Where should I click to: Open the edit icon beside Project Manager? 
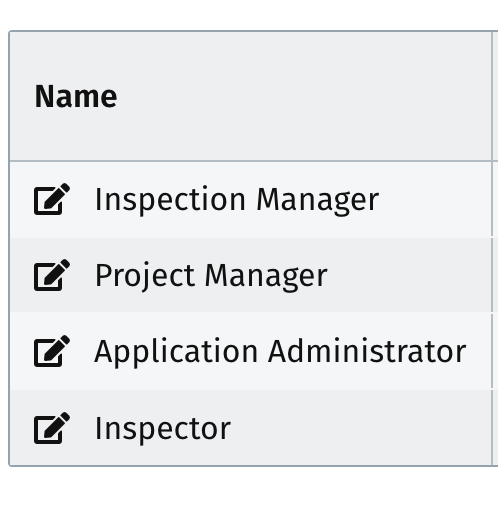click(52, 275)
